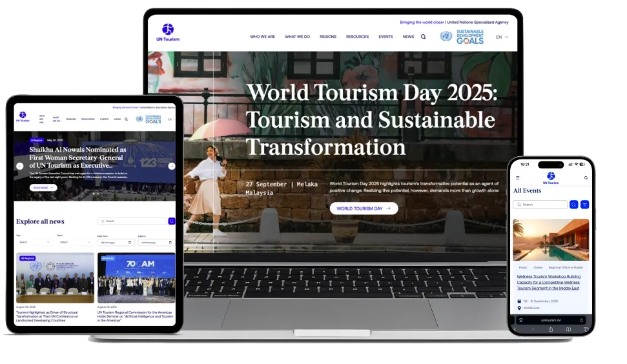Tap the share icon in phone browser
The image size is (627, 364).
(550, 329)
